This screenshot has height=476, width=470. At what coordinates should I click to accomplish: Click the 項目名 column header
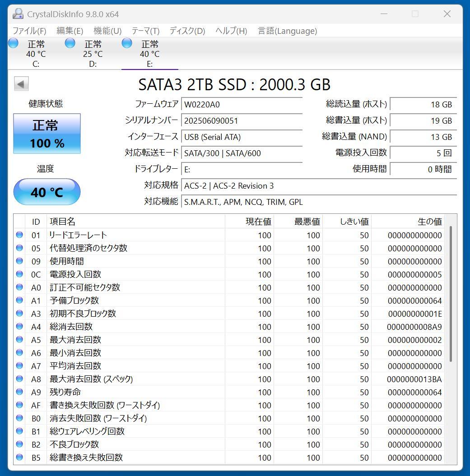(136, 222)
